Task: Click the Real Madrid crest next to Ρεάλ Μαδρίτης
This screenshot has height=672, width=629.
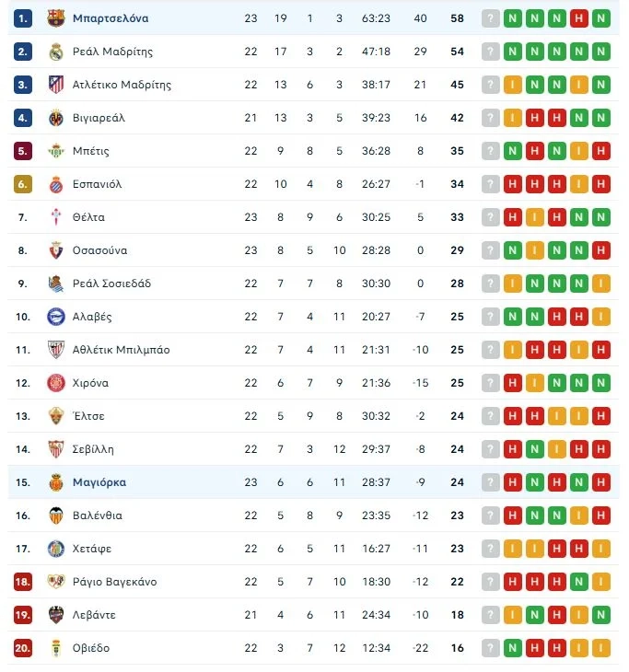Action: tap(56, 52)
